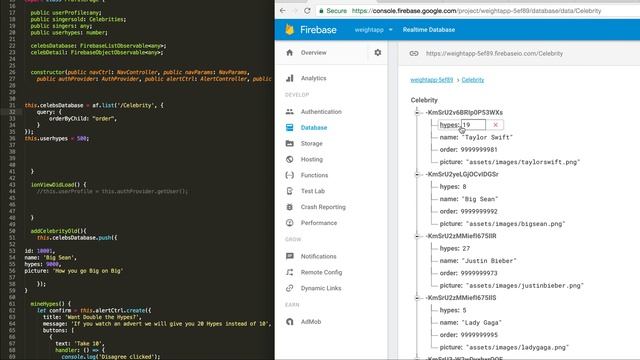Collapse the -KmSrU2v6BRIp0PS3WXs node
Viewport: 640px width, 360px height.
click(417, 113)
